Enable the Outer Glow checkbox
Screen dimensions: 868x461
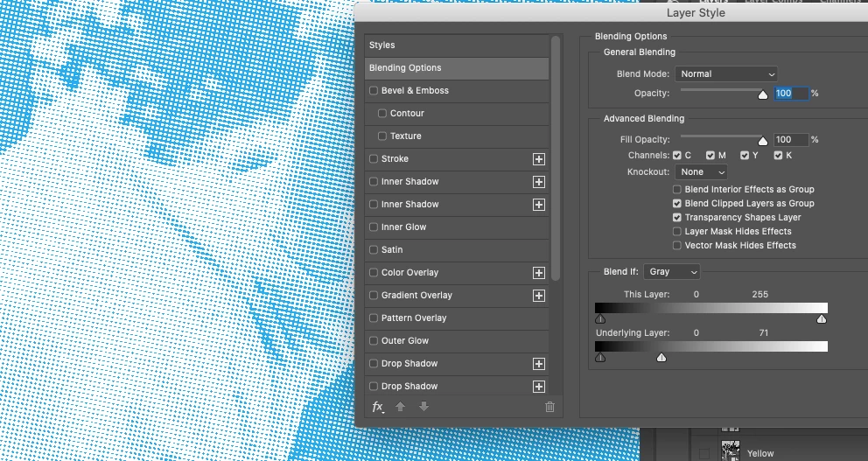coord(374,340)
